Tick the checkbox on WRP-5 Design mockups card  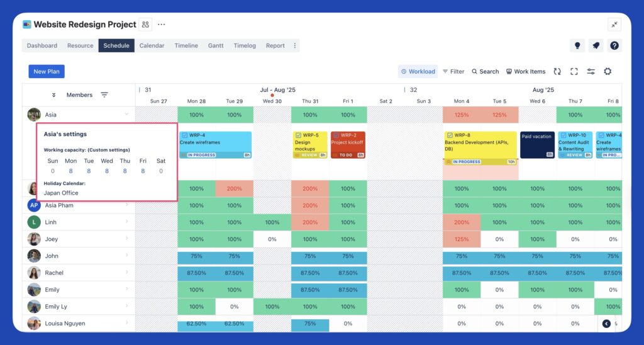pos(299,135)
